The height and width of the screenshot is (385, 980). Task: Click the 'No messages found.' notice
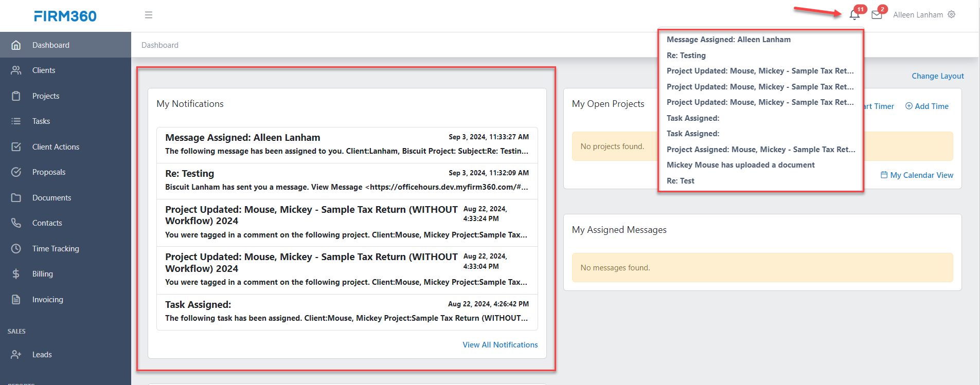click(762, 267)
